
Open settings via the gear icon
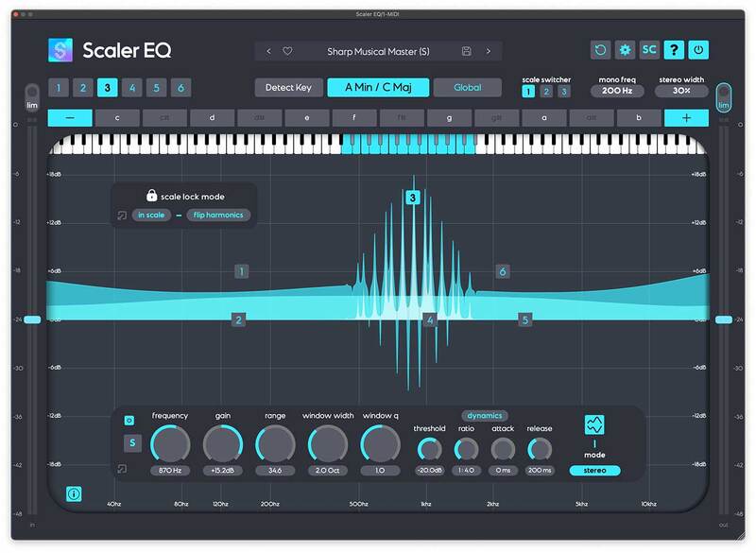click(625, 50)
